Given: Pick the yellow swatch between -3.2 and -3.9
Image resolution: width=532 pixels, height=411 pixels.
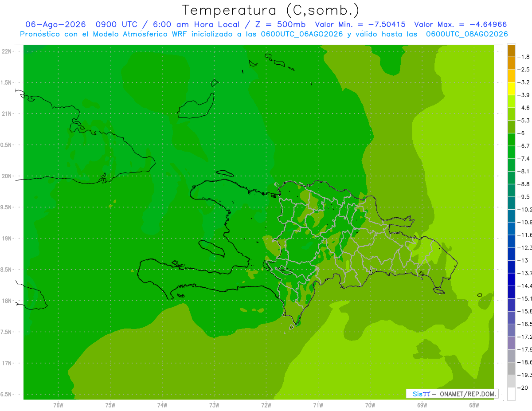Looking at the screenshot, I should pyautogui.click(x=511, y=89).
